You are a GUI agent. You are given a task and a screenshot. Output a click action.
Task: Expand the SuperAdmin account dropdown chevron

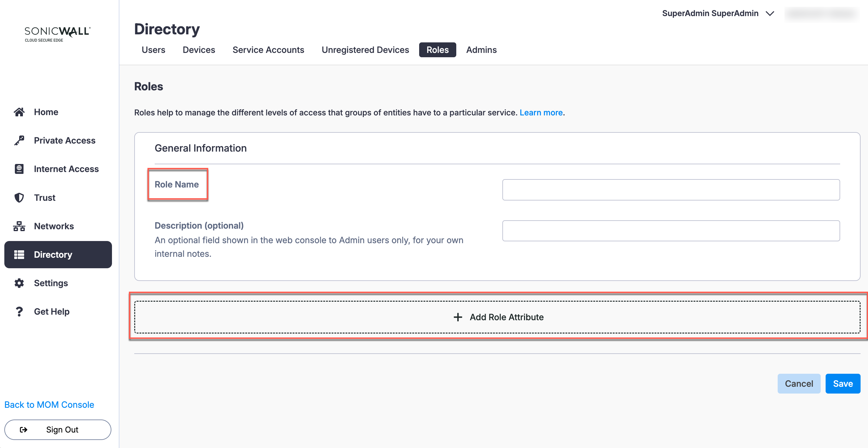[x=770, y=14]
